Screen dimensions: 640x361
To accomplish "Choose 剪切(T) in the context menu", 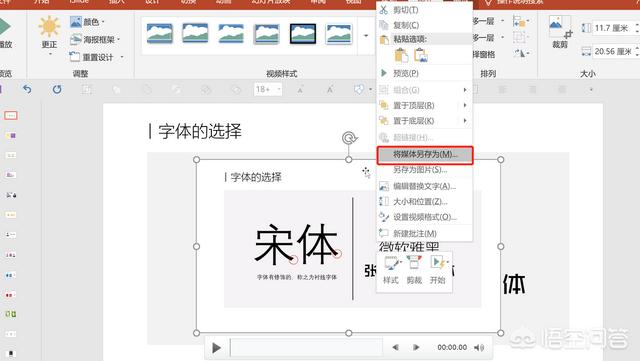I will pyautogui.click(x=405, y=10).
